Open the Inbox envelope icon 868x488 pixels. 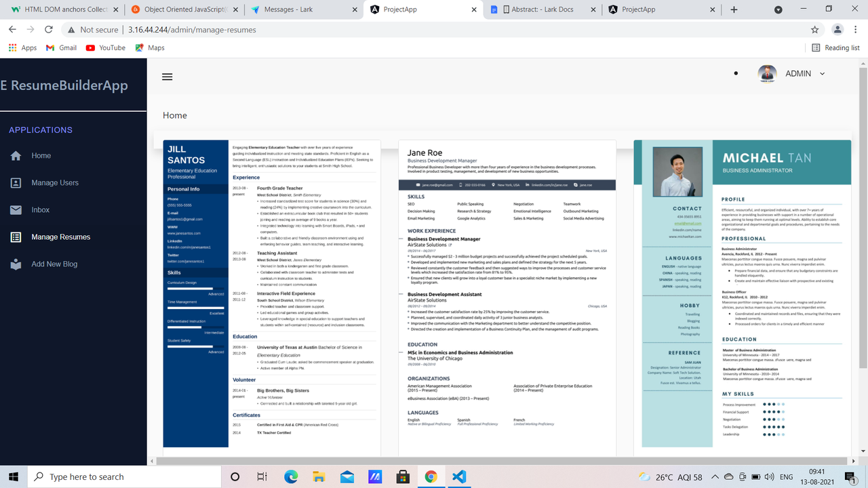pyautogui.click(x=15, y=209)
